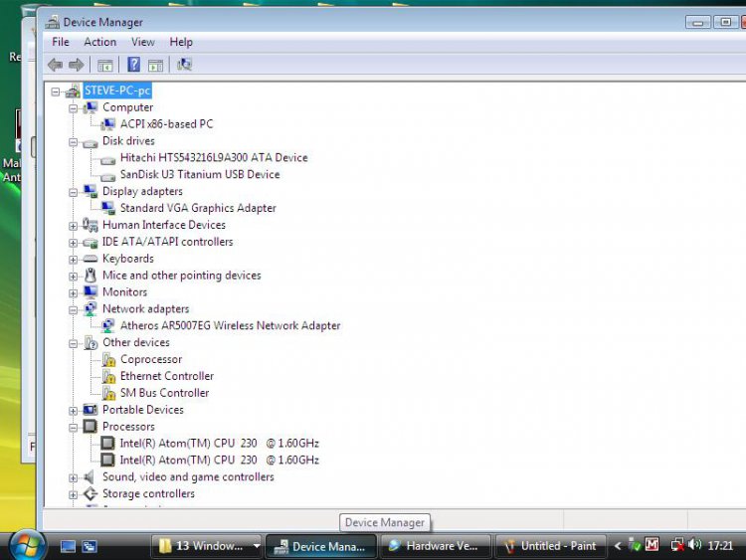Open the File menu
This screenshot has width=746, height=560.
coord(61,42)
